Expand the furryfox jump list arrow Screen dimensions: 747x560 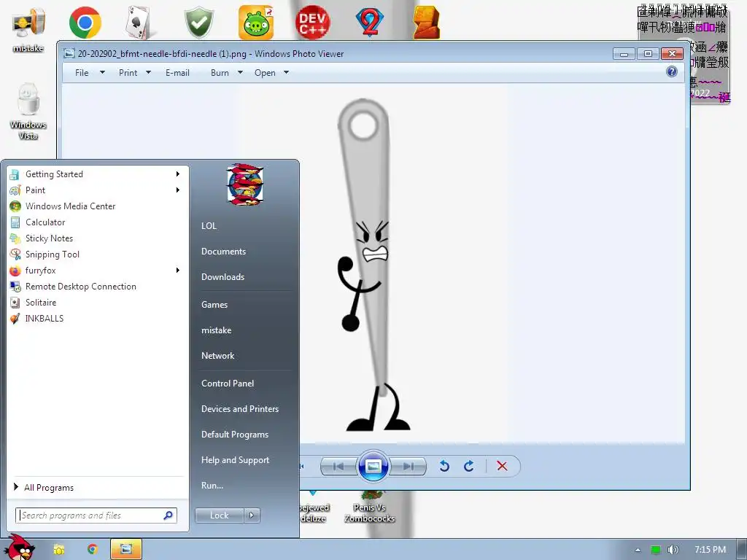coord(178,270)
